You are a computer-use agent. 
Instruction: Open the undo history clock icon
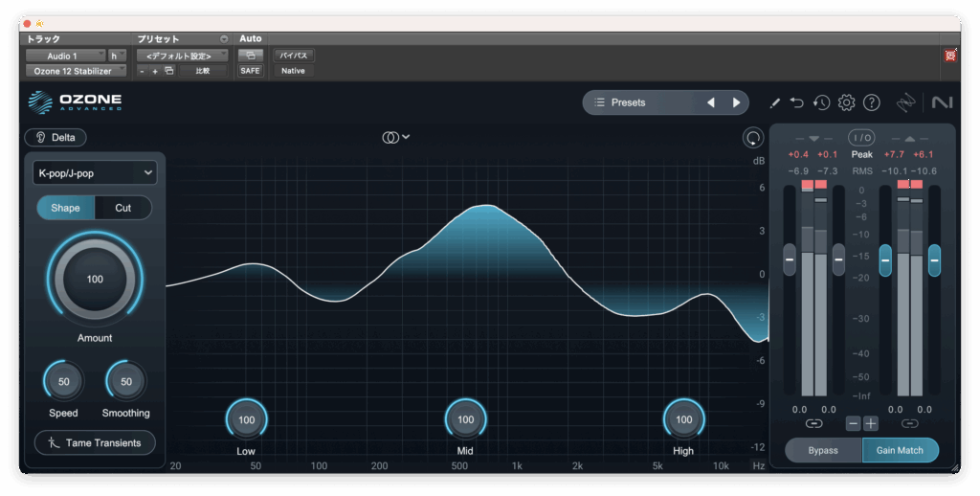click(821, 102)
